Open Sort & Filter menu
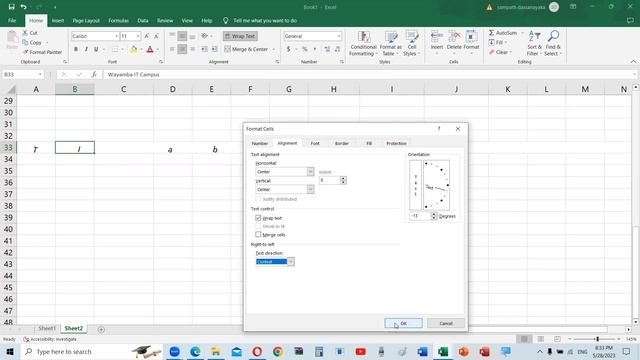The width and height of the screenshot is (640, 360). pos(534,43)
